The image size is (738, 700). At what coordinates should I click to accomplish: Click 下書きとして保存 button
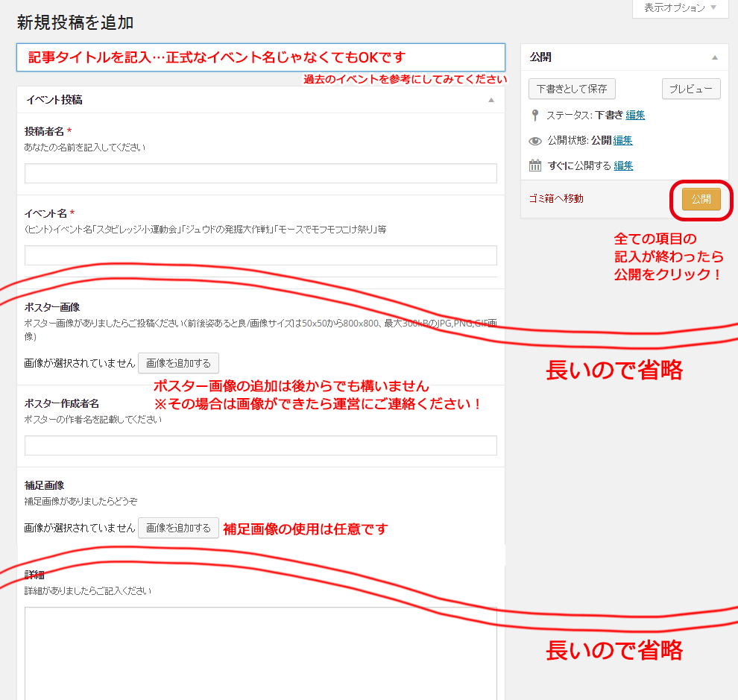[572, 89]
